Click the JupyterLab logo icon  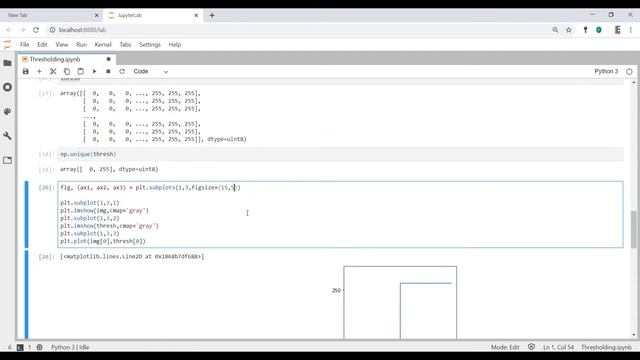[7, 44]
